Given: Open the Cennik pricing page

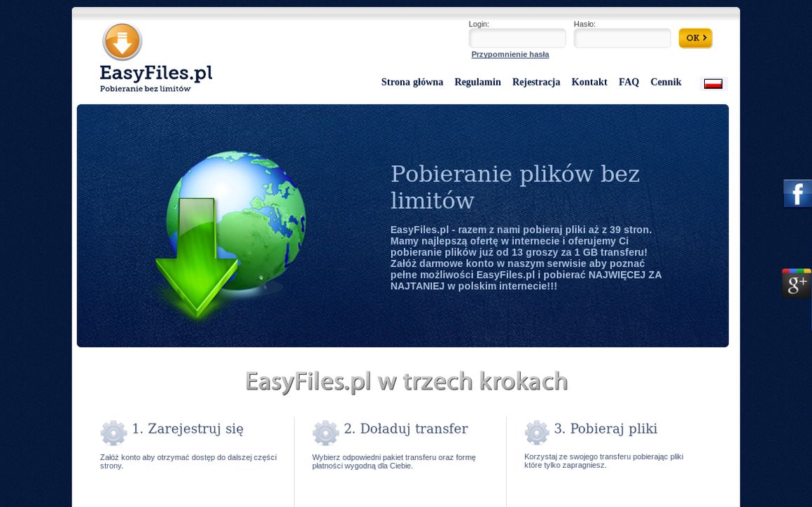Looking at the screenshot, I should click(666, 82).
